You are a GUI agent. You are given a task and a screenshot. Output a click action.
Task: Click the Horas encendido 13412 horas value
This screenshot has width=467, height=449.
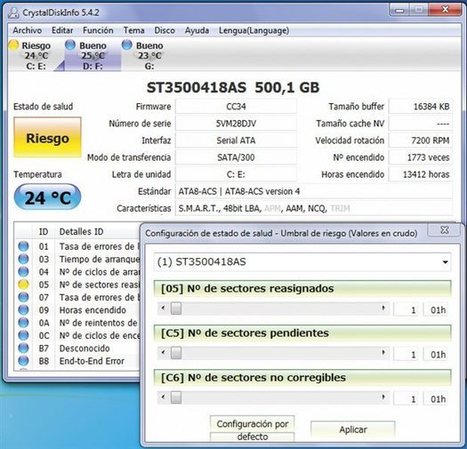(x=421, y=174)
